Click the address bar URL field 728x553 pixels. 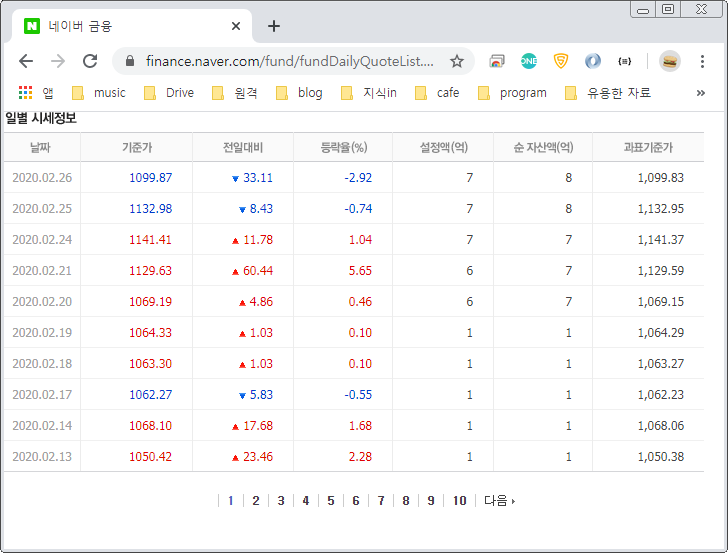click(290, 61)
